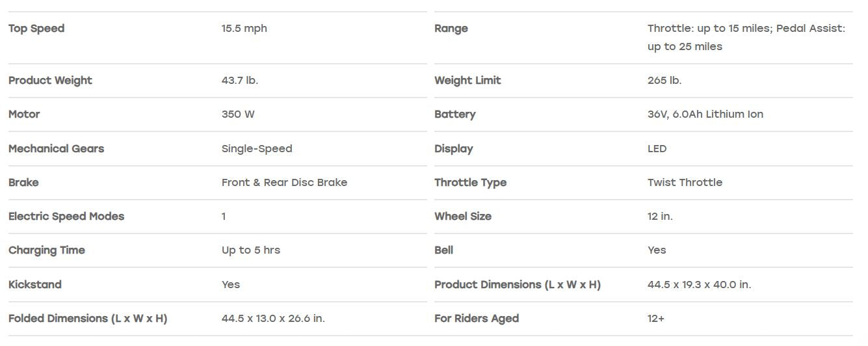This screenshot has width=868, height=346.
Task: Click the Electric Speed Modes label
Action: [x=66, y=217]
